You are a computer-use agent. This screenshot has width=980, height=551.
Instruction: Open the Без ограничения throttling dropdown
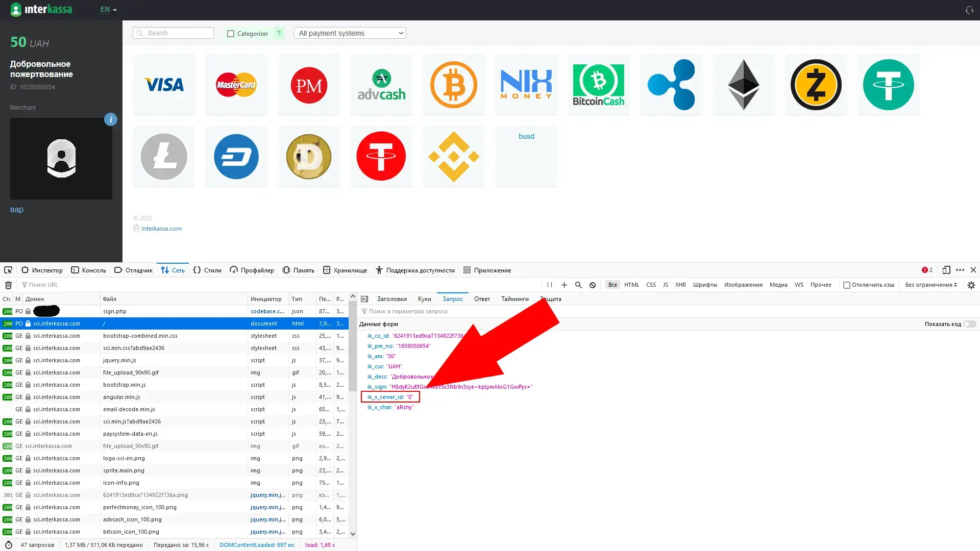[x=931, y=285]
